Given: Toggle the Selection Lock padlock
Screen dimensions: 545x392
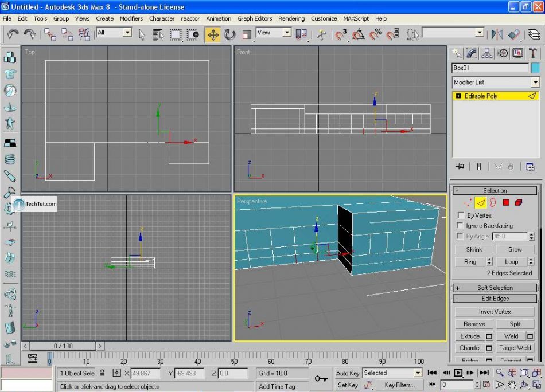Looking at the screenshot, I should pyautogui.click(x=102, y=373).
